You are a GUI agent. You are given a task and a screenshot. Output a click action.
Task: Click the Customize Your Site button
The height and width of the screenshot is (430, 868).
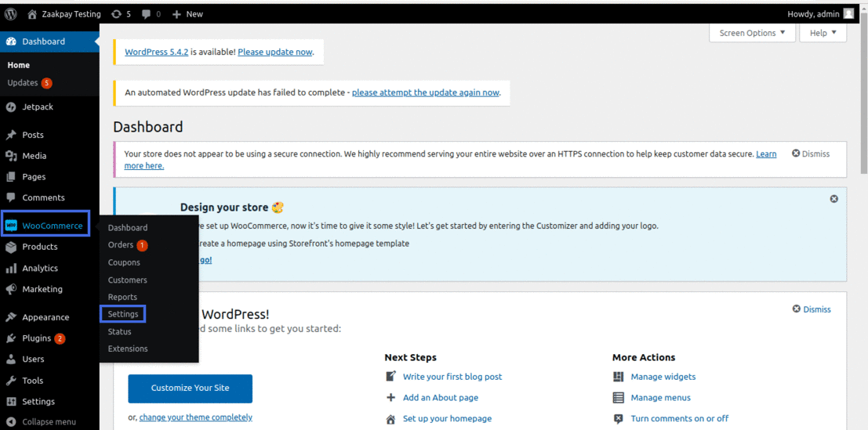point(190,388)
